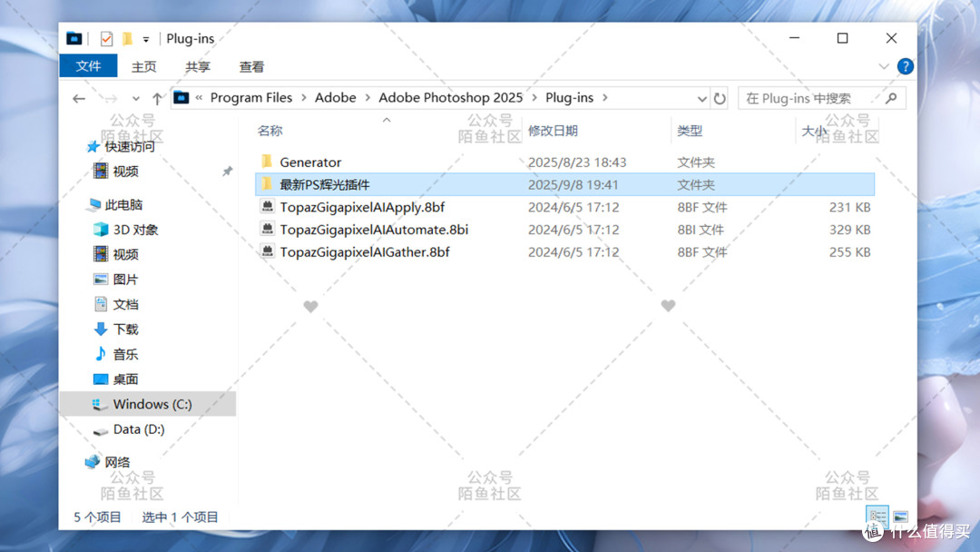Open the address bar history dropdown
The width and height of the screenshot is (980, 552).
click(x=701, y=99)
